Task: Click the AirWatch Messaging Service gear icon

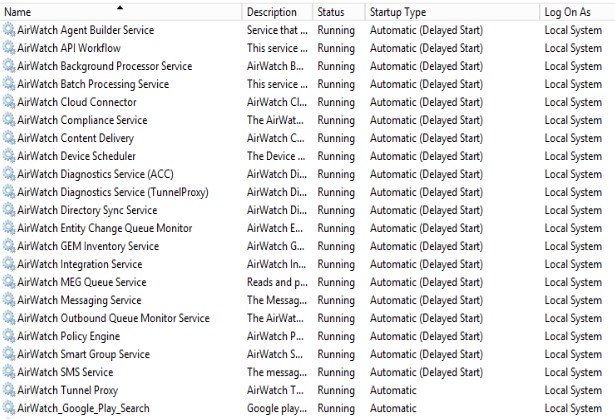Action: click(x=9, y=300)
